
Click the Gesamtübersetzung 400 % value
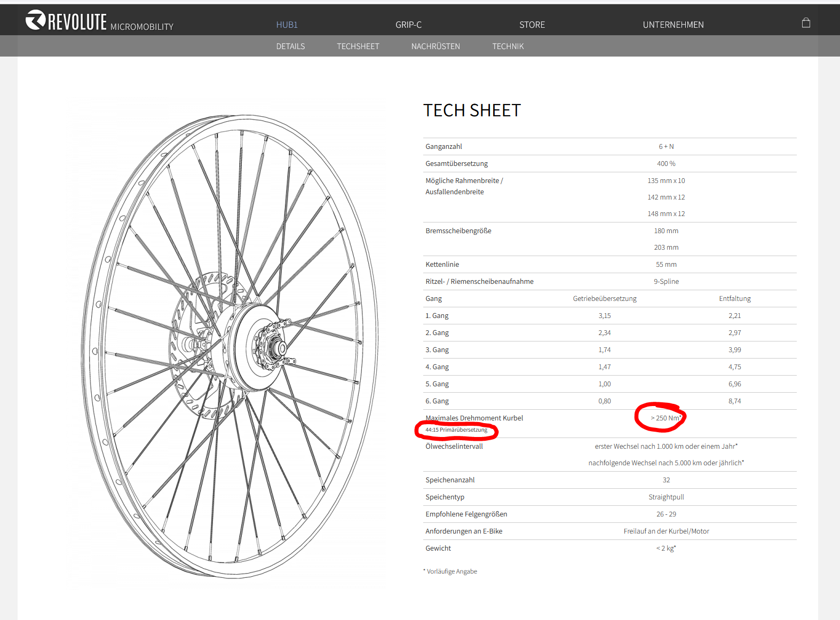click(x=666, y=164)
